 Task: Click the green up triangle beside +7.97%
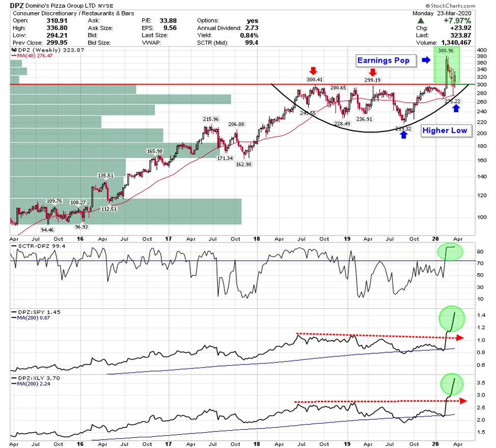click(420, 20)
